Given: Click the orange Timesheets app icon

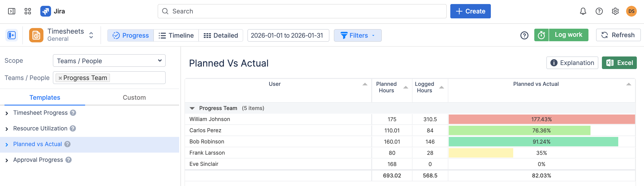Looking at the screenshot, I should pos(36,35).
